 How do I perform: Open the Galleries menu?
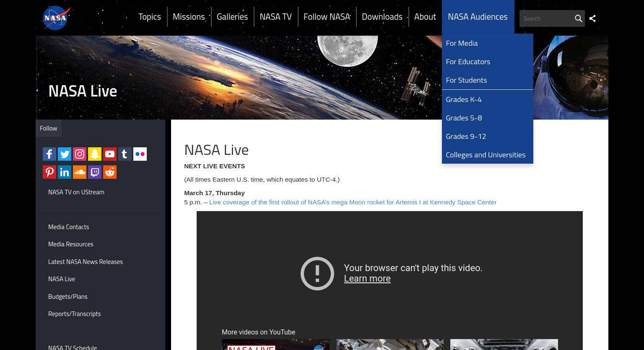point(232,17)
